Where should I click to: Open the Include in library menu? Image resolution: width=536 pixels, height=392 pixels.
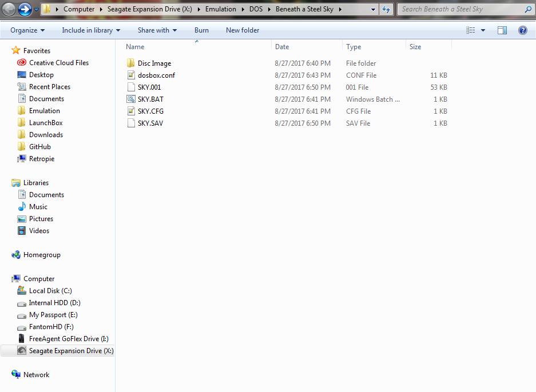pyautogui.click(x=91, y=30)
